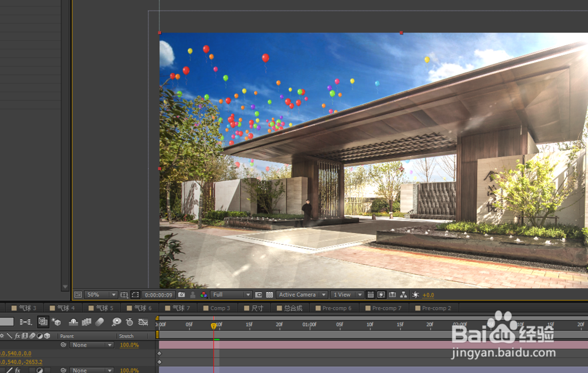This screenshot has height=373, width=588.
Task: Open 尺寸 timeline tab
Action: click(253, 308)
